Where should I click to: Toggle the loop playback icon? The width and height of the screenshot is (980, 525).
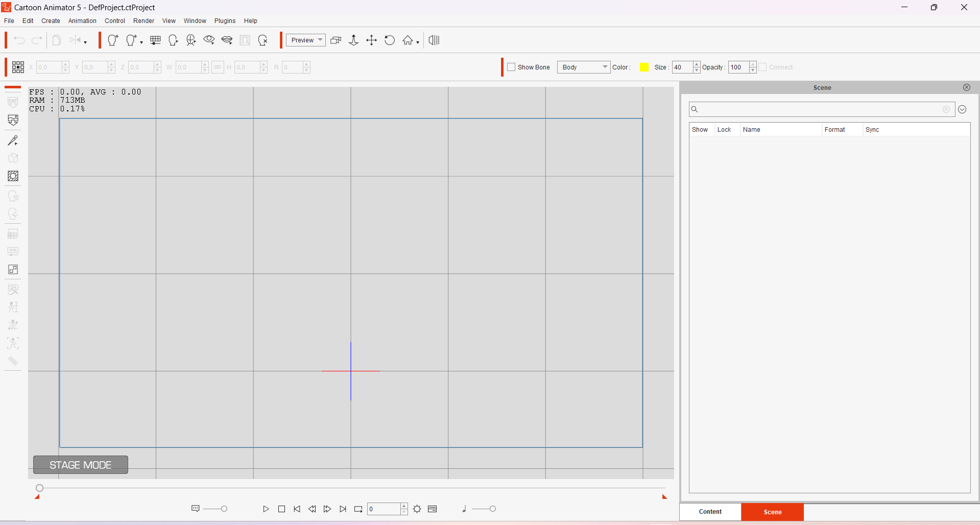(358, 509)
